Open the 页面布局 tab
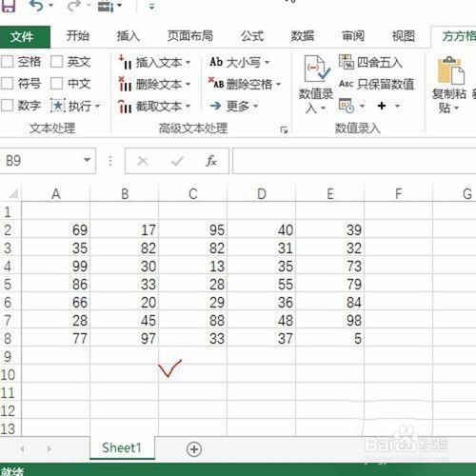Image resolution: width=476 pixels, height=476 pixels. [x=189, y=36]
